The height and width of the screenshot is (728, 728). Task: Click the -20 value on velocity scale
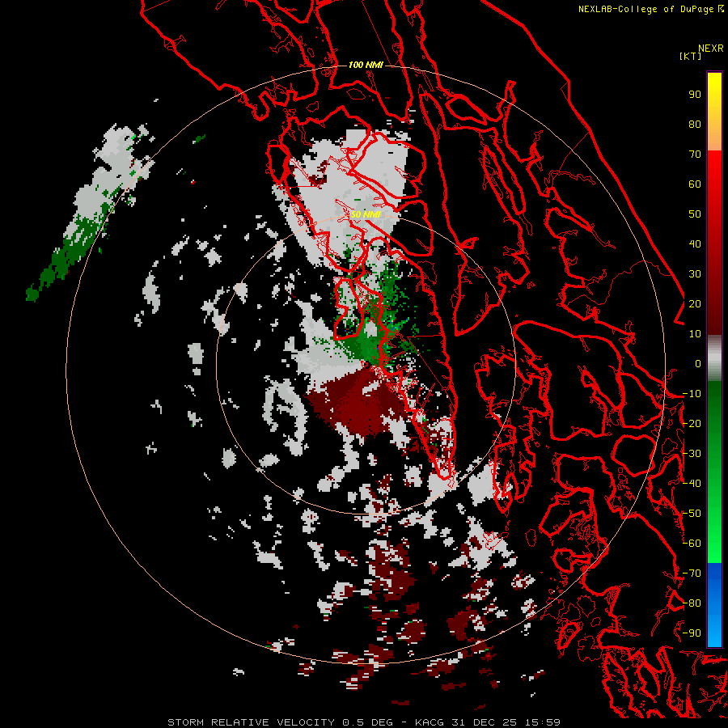[x=692, y=423]
